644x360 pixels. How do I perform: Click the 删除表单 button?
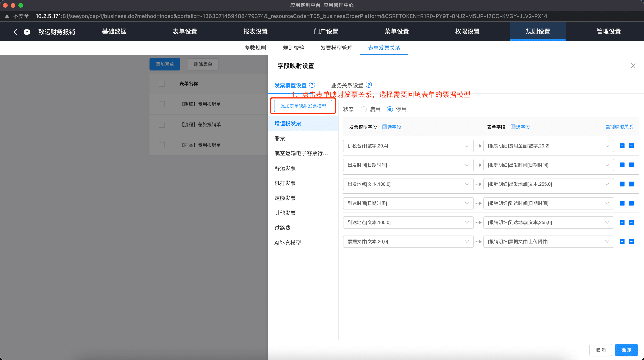pos(203,64)
